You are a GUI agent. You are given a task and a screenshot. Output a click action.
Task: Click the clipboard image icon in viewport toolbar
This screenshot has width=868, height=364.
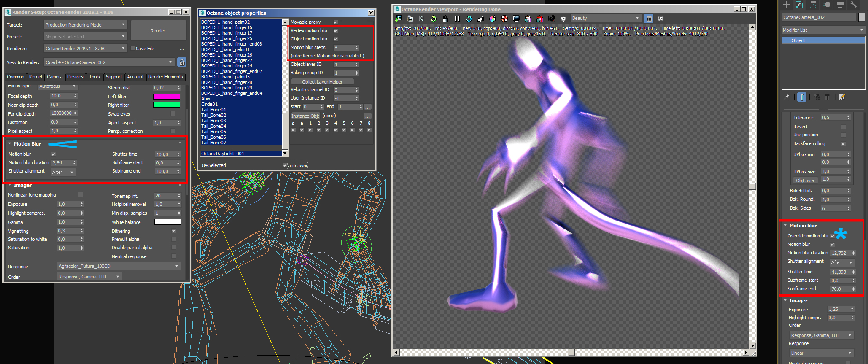pyautogui.click(x=410, y=19)
